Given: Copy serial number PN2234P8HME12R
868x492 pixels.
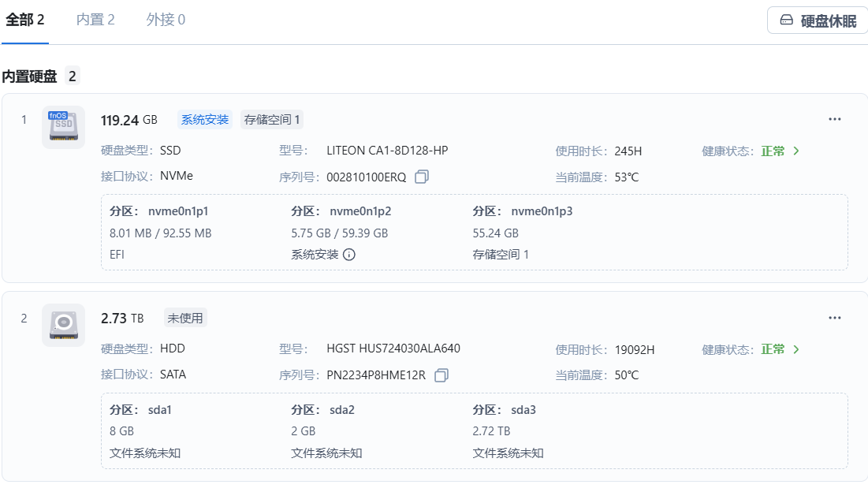Looking at the screenshot, I should (x=441, y=375).
